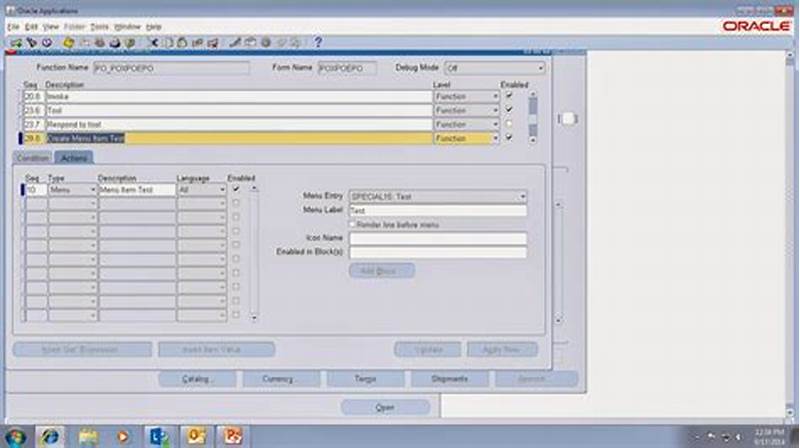
Task: Click the Catalog button
Action: coord(197,379)
